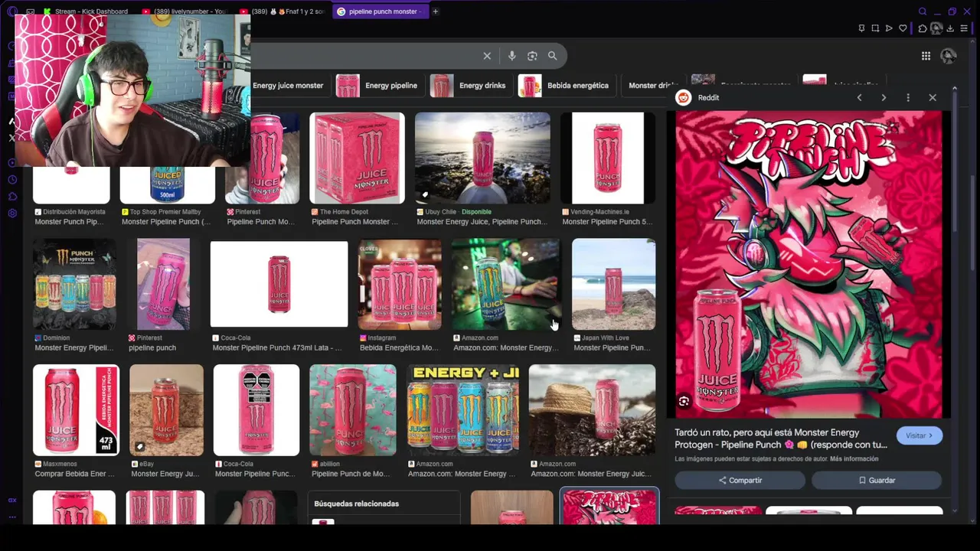This screenshot has height=551, width=980.
Task: Open preview panel three-dot options
Action: [x=908, y=98]
